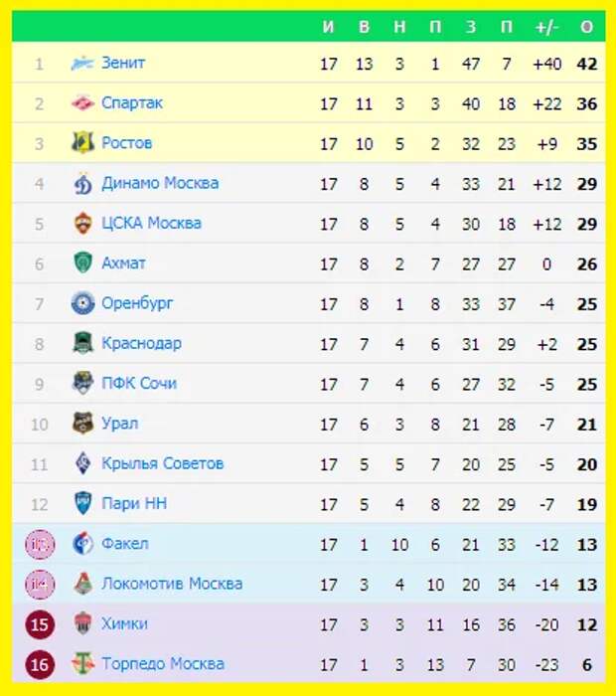Click the Rostov club crest icon
Image resolution: width=616 pixels, height=696 pixels.
click(82, 143)
